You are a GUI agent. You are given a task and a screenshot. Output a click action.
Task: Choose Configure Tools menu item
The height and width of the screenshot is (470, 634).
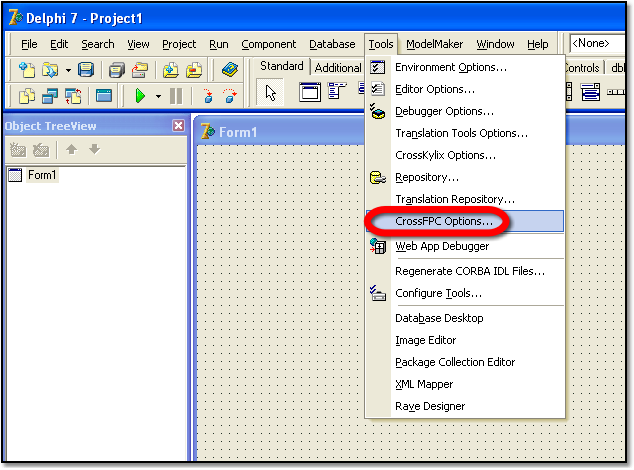465,293
